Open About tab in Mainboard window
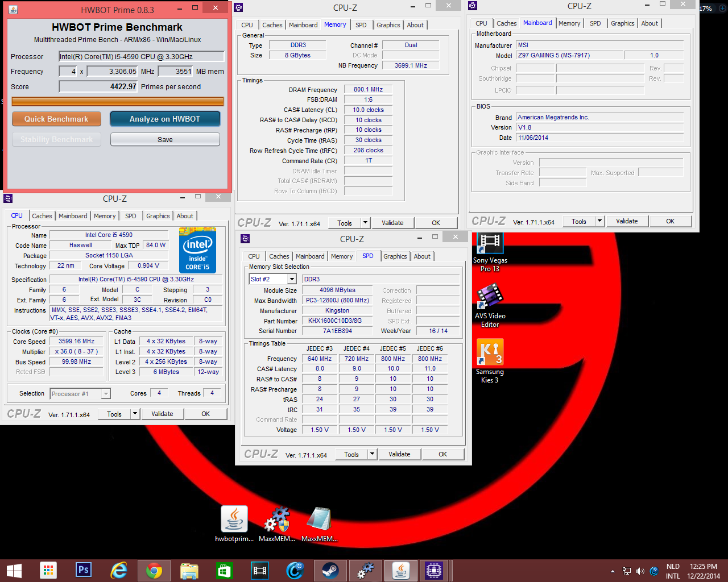 coord(650,23)
